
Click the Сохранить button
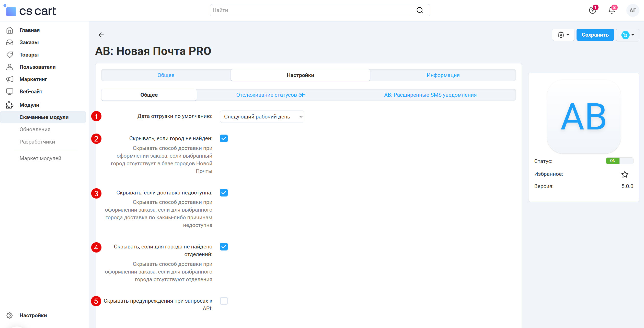tap(595, 35)
